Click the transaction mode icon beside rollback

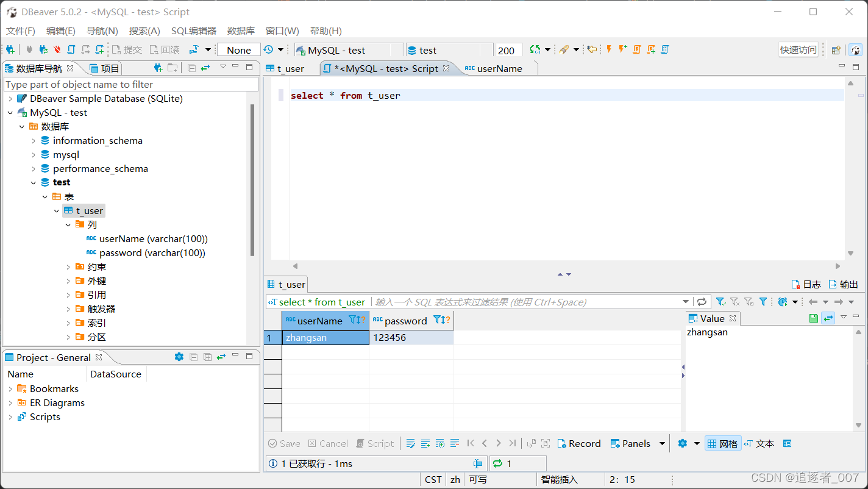click(x=194, y=50)
